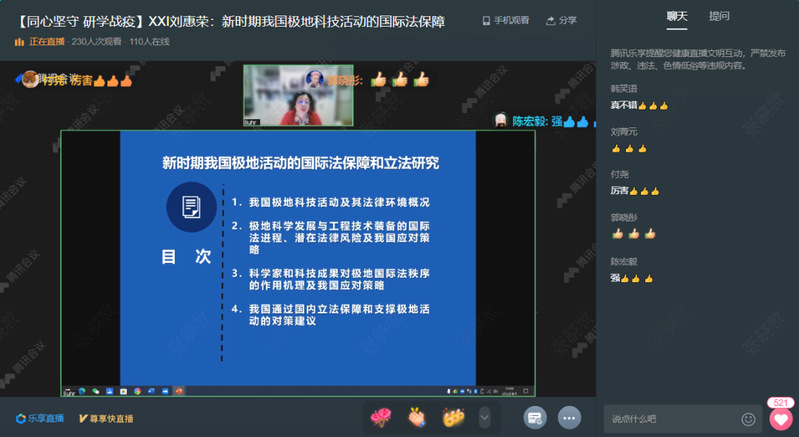Image resolution: width=799 pixels, height=437 pixels.
Task: Open the 乐享直播 link
Action: click(40, 418)
